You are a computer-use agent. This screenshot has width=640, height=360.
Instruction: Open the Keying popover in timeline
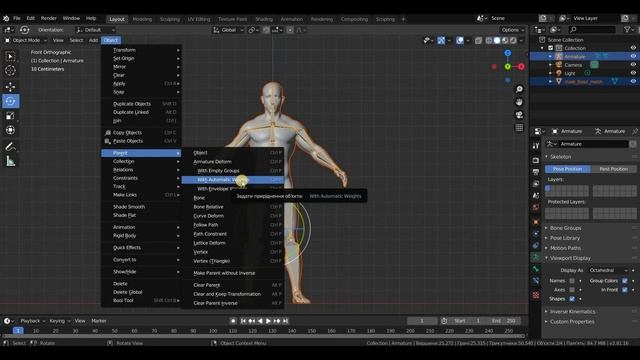point(60,321)
